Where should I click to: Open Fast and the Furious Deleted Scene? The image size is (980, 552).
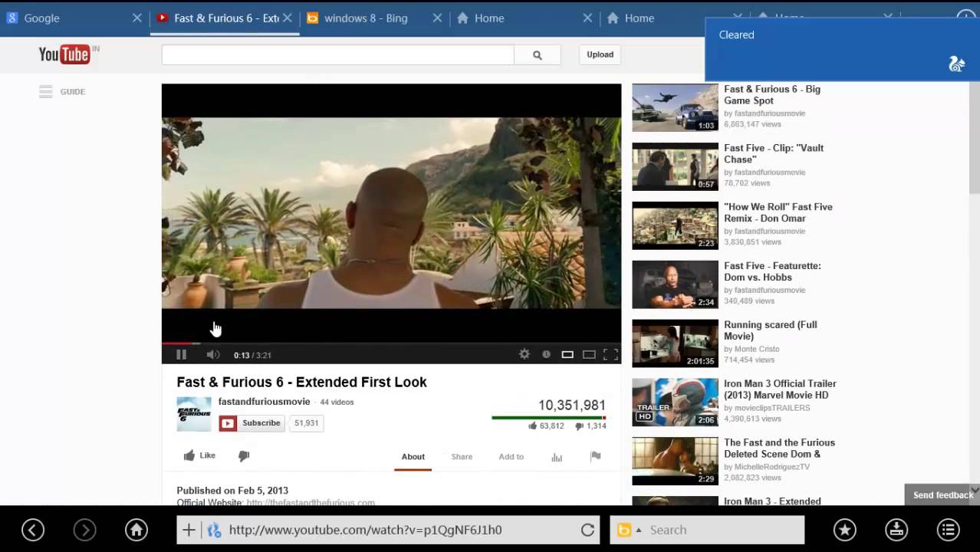point(779,449)
